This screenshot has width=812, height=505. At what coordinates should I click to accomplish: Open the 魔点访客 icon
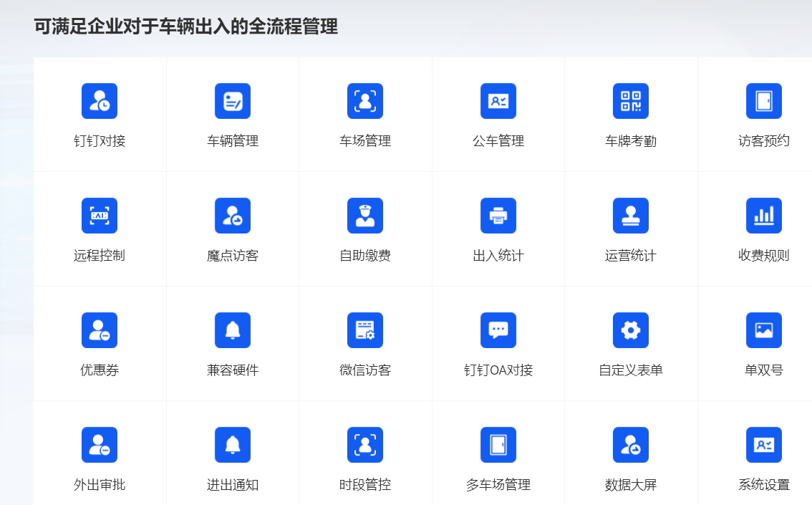(x=233, y=216)
